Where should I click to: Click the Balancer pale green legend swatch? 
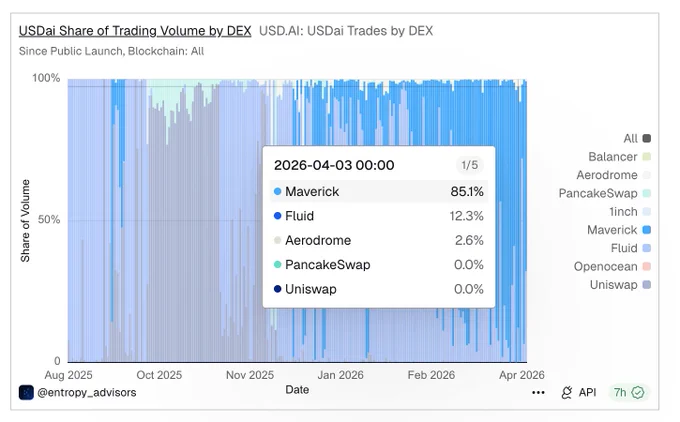[x=647, y=157]
